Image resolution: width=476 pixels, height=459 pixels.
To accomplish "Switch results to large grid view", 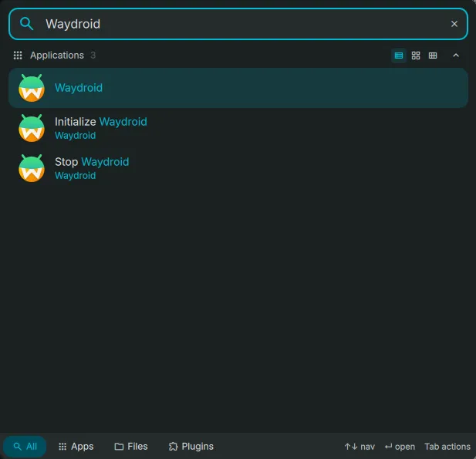I will coord(416,56).
